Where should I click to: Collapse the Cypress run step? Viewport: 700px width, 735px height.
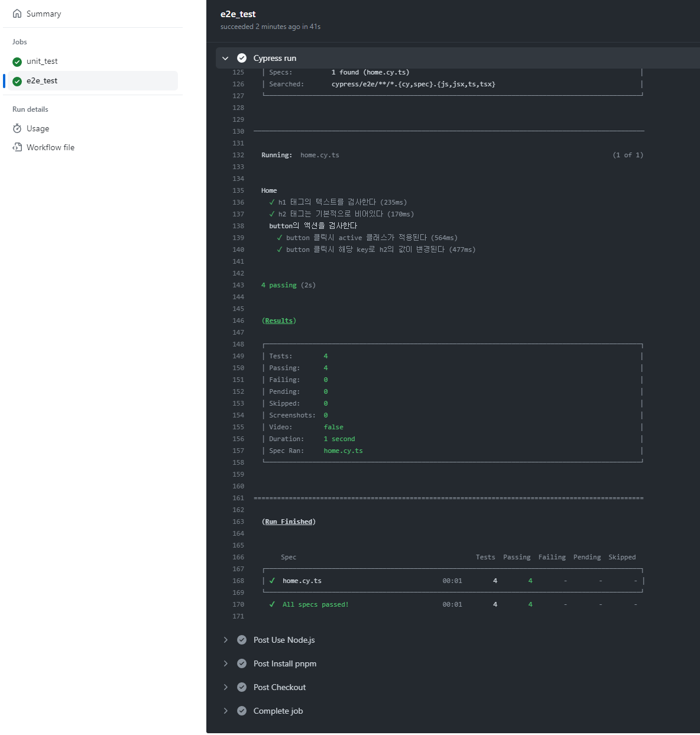pyautogui.click(x=225, y=58)
